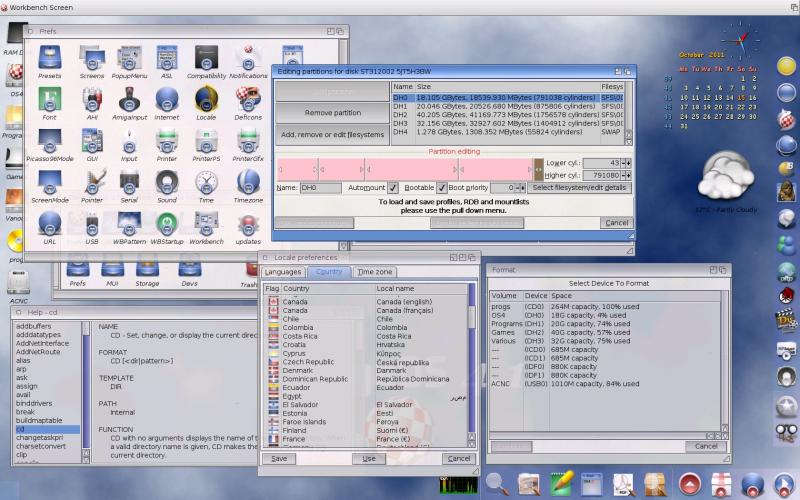Viewport: 800px width, 500px height.
Task: Switch to the Languages tab
Action: point(282,272)
